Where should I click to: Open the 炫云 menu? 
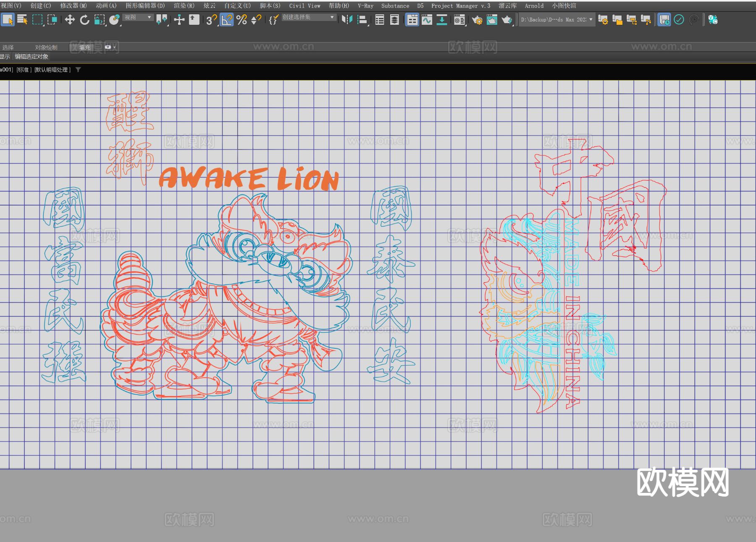(x=210, y=5)
